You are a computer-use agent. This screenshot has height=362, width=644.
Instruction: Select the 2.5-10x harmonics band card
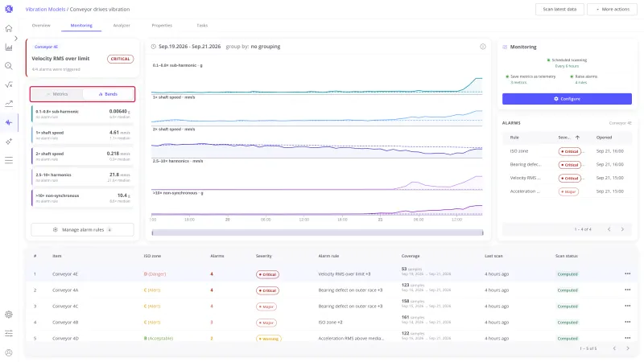click(x=83, y=177)
